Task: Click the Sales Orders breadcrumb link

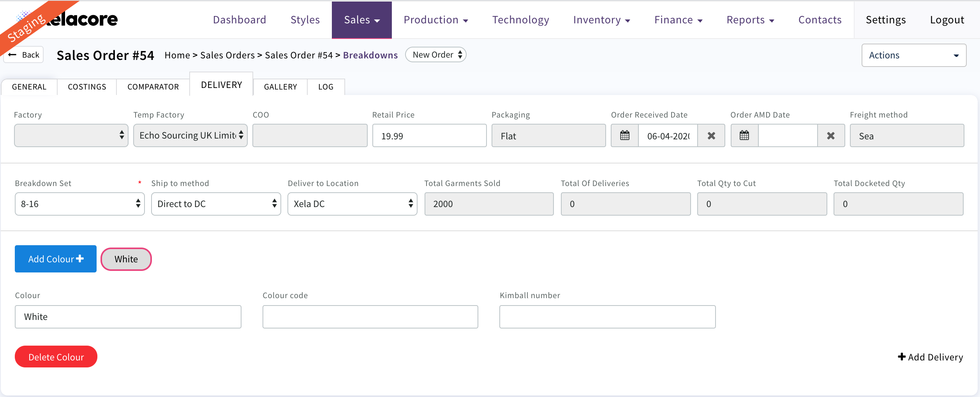Action: point(227,55)
